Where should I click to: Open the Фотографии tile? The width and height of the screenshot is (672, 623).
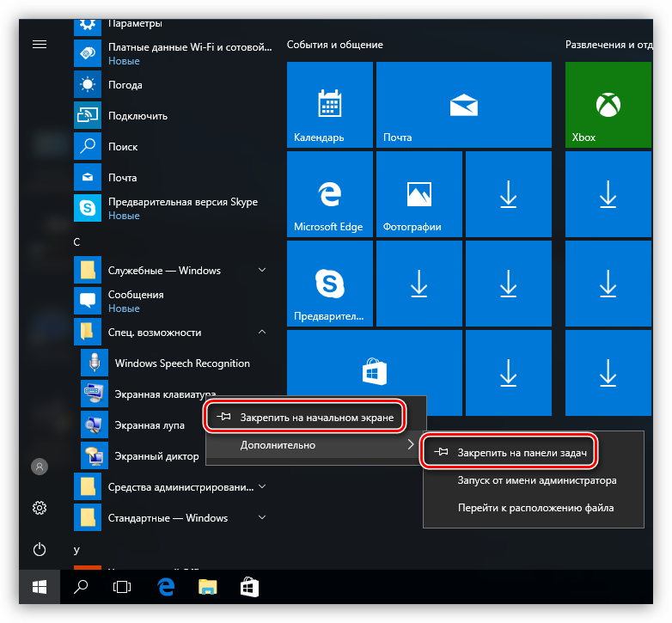[x=419, y=194]
